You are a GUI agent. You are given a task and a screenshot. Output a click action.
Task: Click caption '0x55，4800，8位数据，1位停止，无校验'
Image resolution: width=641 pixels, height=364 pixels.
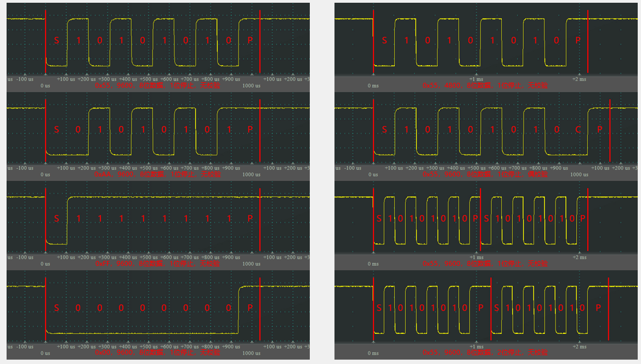click(x=485, y=86)
